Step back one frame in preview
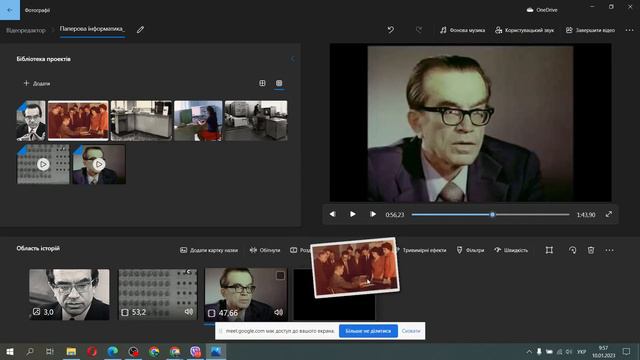 [x=333, y=214]
